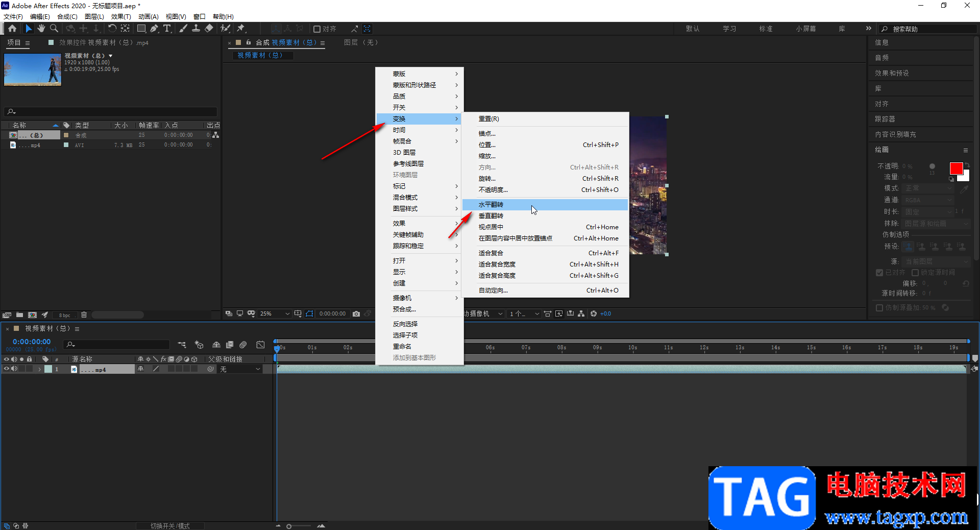Image resolution: width=980 pixels, height=530 pixels.
Task: Select the Pen tool
Action: (154, 29)
